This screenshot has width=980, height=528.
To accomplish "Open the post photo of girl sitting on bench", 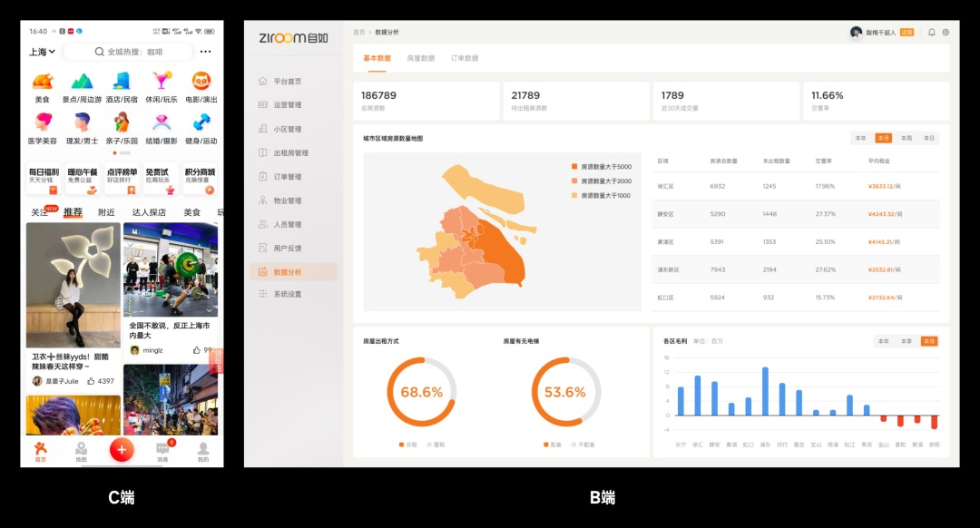I will (x=73, y=286).
